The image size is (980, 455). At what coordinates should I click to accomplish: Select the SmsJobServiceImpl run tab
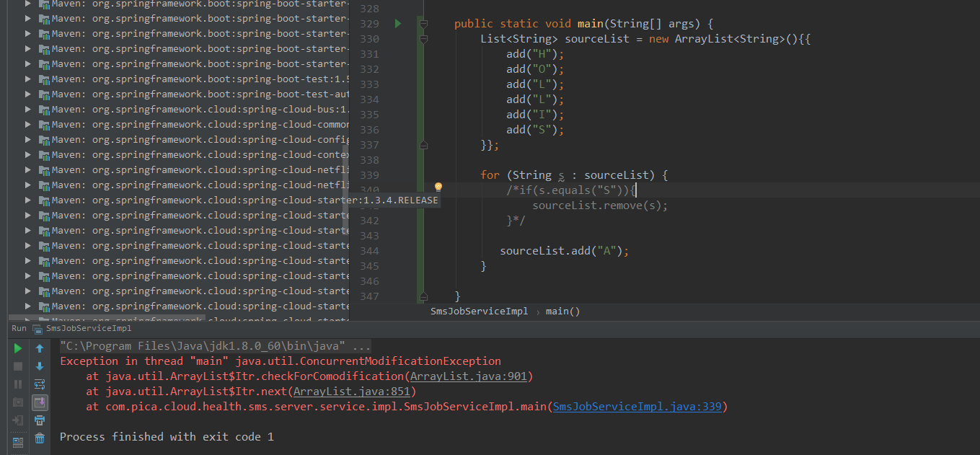pyautogui.click(x=88, y=328)
